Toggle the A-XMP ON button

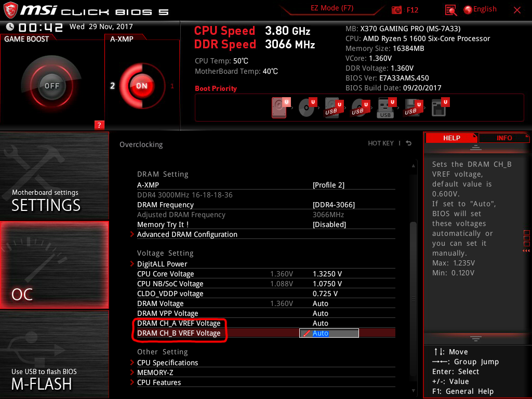141,86
